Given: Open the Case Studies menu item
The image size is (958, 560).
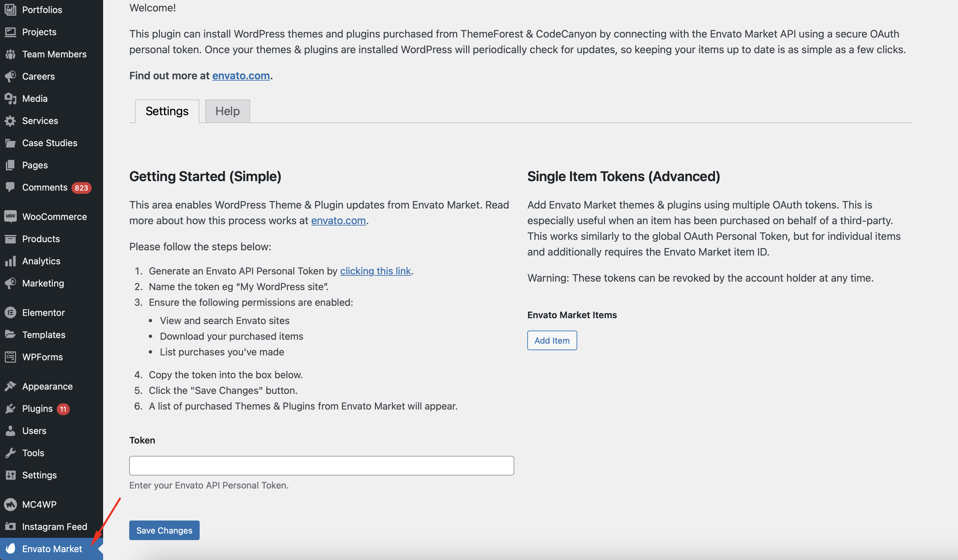Looking at the screenshot, I should [x=49, y=143].
